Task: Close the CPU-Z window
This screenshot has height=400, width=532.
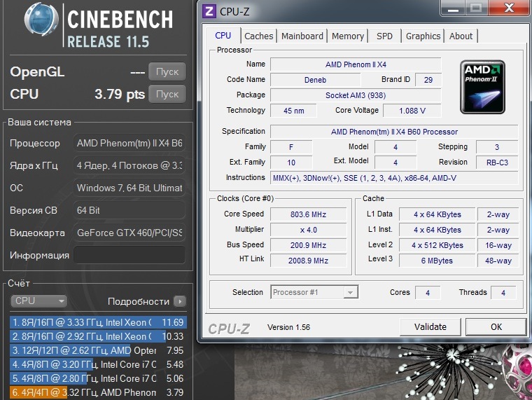Action: [510, 8]
